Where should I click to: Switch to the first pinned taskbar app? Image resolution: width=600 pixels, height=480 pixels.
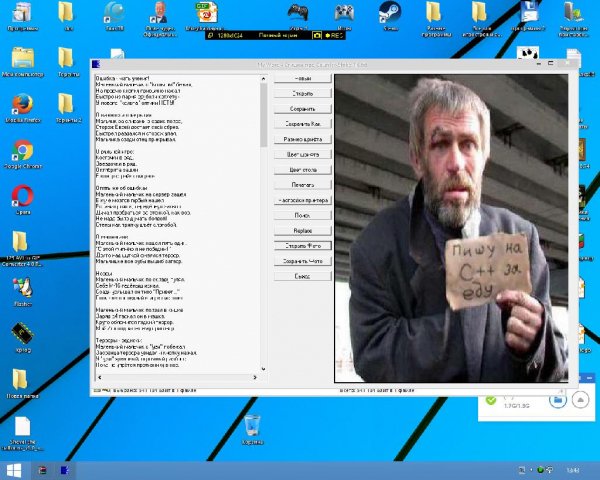point(42,470)
